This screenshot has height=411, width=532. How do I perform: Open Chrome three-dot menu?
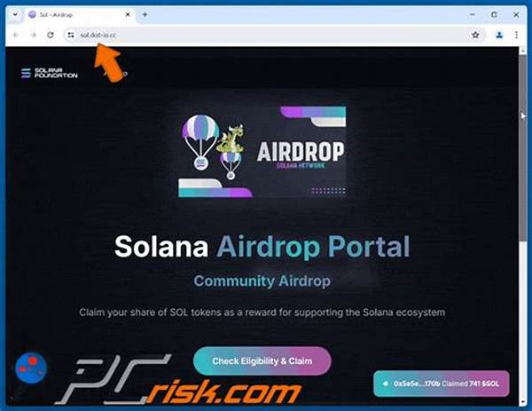(516, 35)
